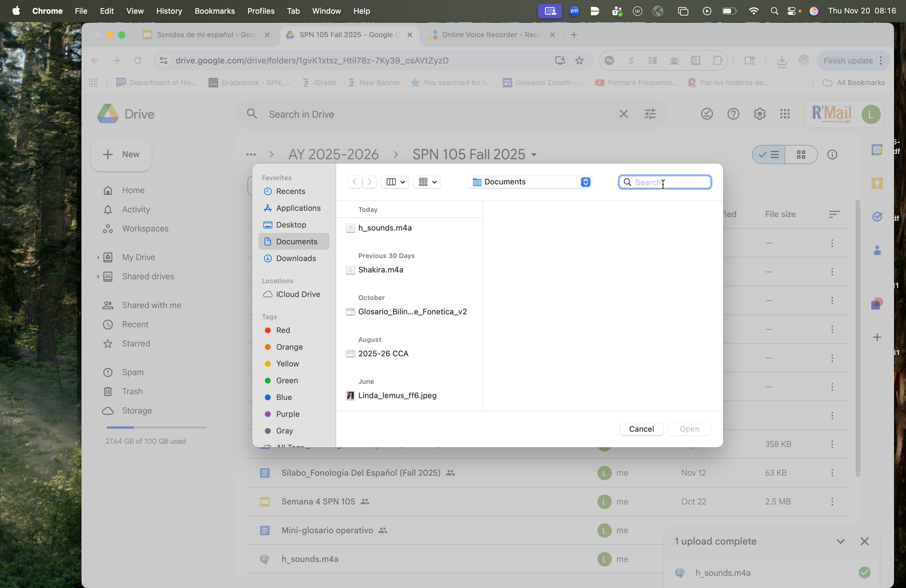The width and height of the screenshot is (906, 588).
Task: Switch to list layout toggle
Action: [769, 154]
